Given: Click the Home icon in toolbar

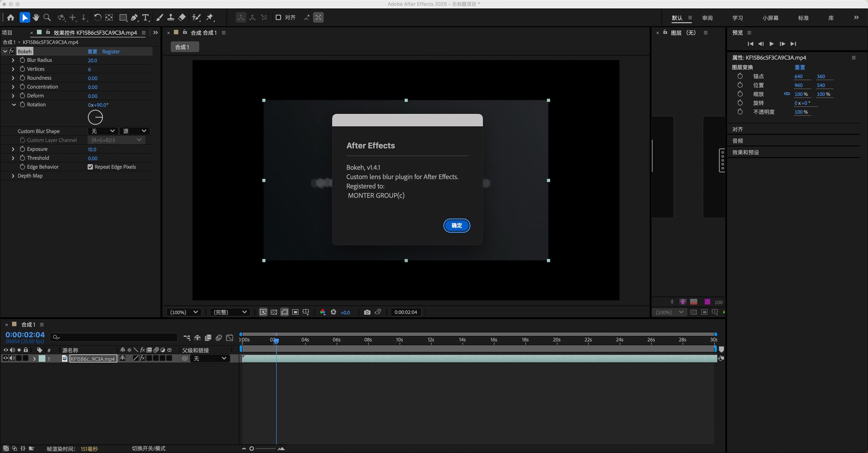Looking at the screenshot, I should (10, 18).
